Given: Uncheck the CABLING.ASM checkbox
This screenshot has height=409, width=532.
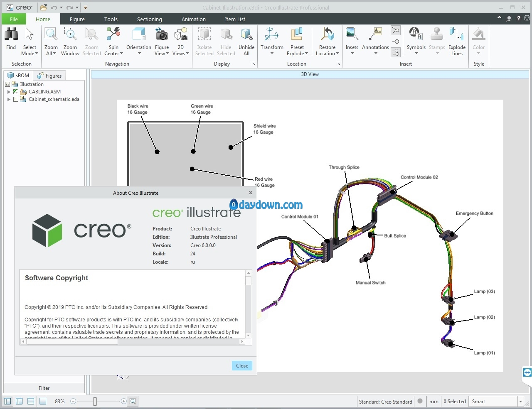Looking at the screenshot, I should point(16,92).
